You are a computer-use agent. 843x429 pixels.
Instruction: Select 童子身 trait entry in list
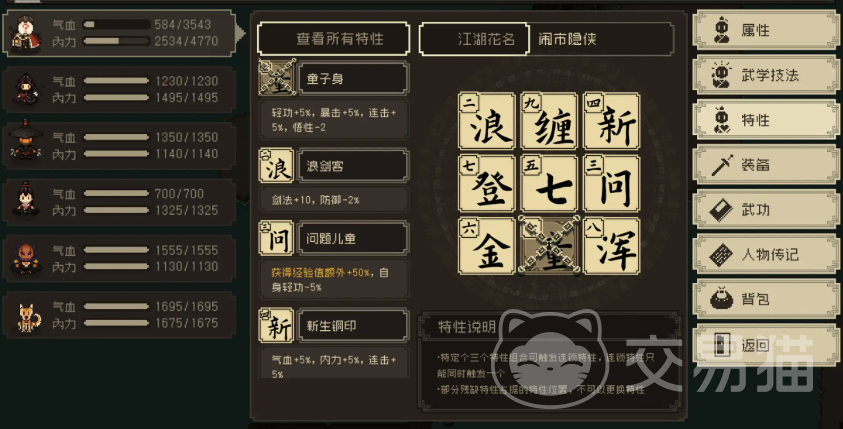[x=353, y=78]
